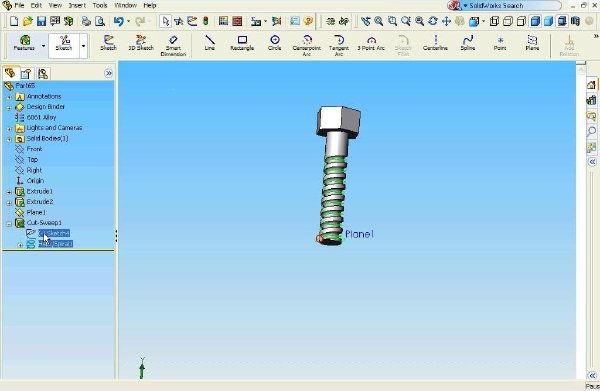Collapse the Cut-Sweep1 feature node
600x391 pixels.
click(9, 223)
